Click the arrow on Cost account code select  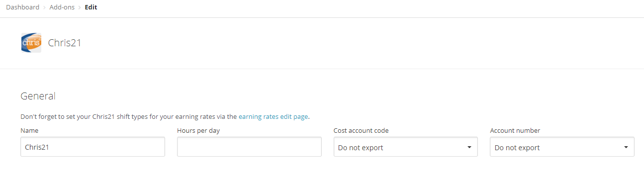coord(469,147)
